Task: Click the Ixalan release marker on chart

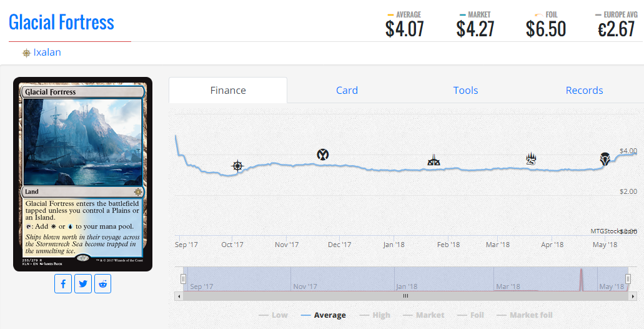Action: (237, 166)
